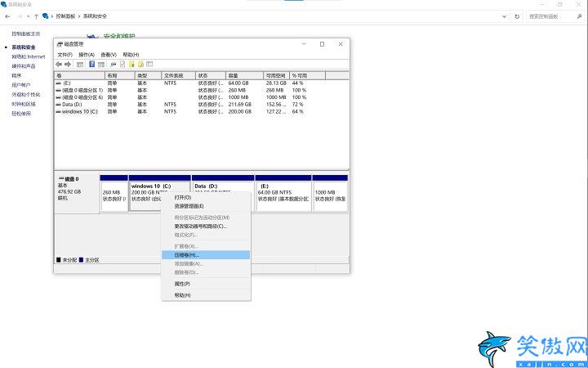Viewport: 588px width, 368px height.
Task: Open 网络和 Internet in the left sidebar
Action: [28, 56]
